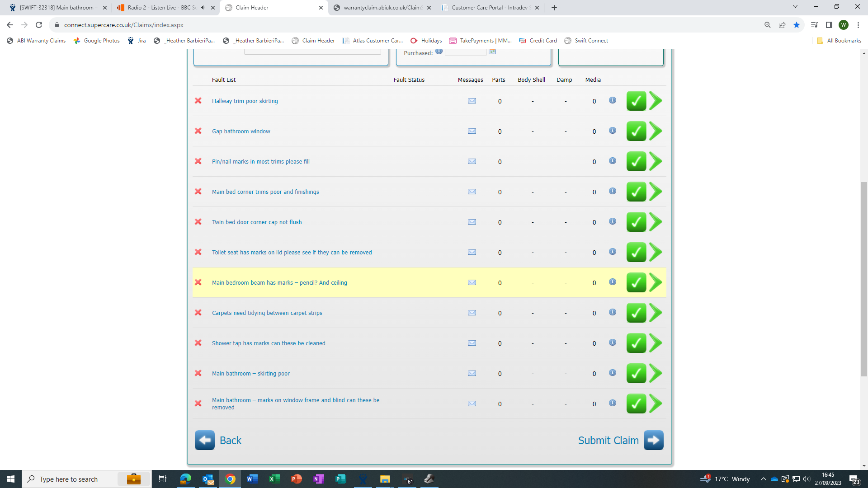Open messages envelope for Gap bathroom window
868x488 pixels.
pyautogui.click(x=472, y=131)
